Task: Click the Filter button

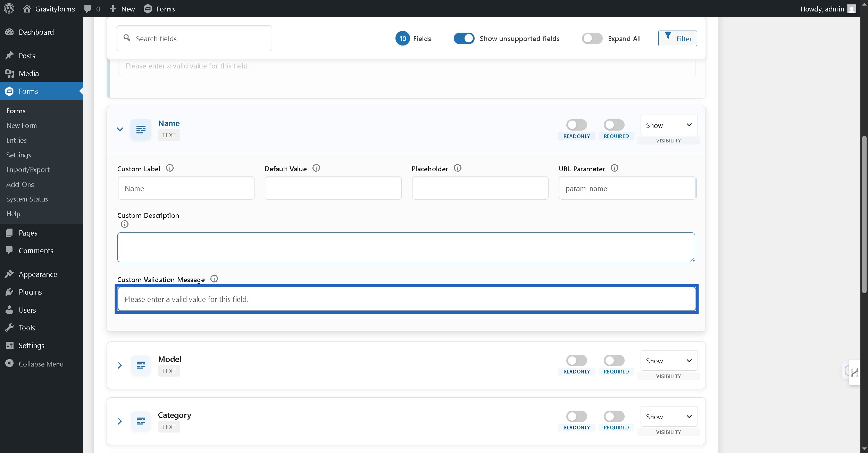Action: (677, 39)
